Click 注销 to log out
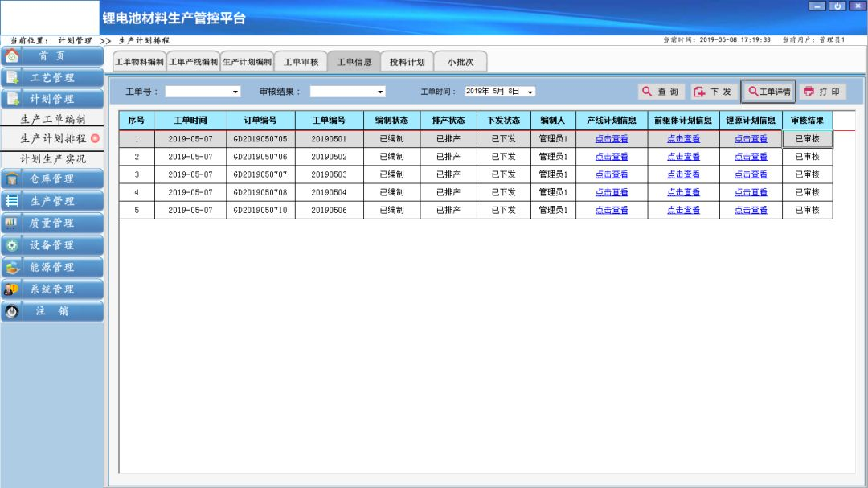 pyautogui.click(x=52, y=311)
